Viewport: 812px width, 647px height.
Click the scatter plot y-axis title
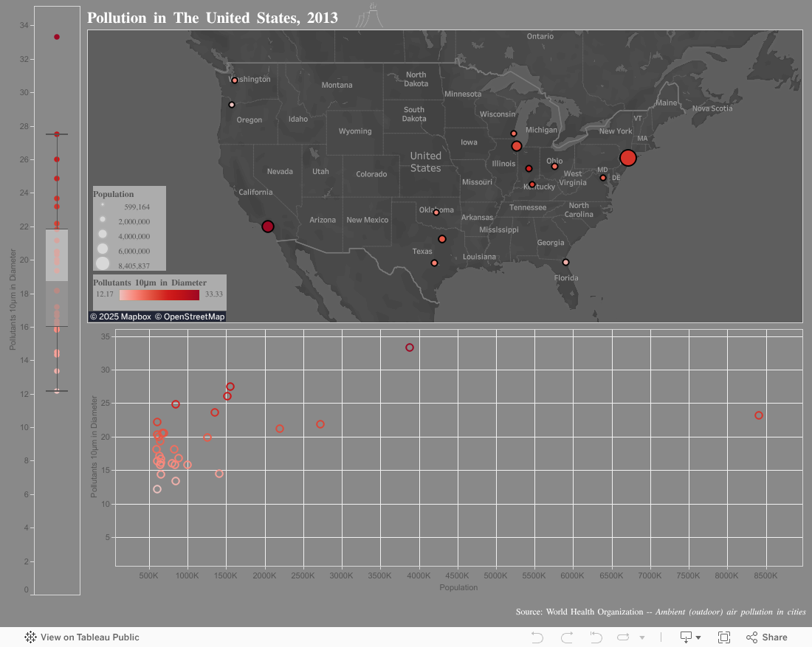tap(94, 446)
